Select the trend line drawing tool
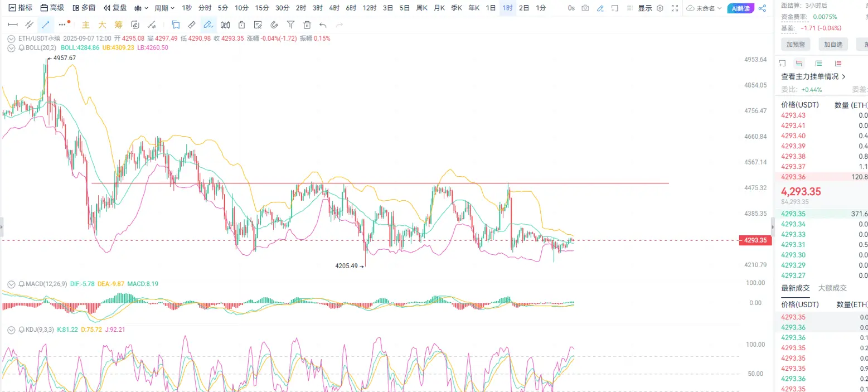Screen dimensions: 868x392 pos(46,25)
